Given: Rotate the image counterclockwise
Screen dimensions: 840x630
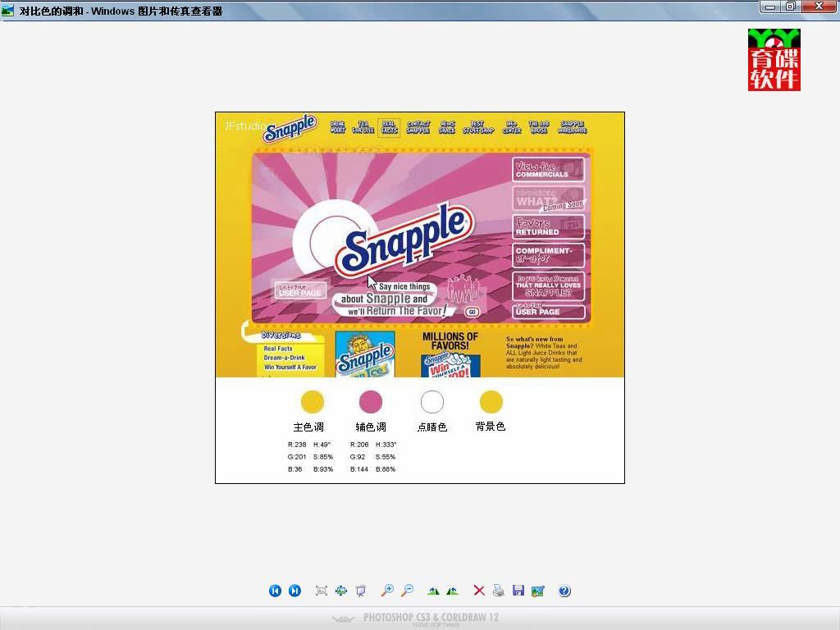Looking at the screenshot, I should (453, 591).
